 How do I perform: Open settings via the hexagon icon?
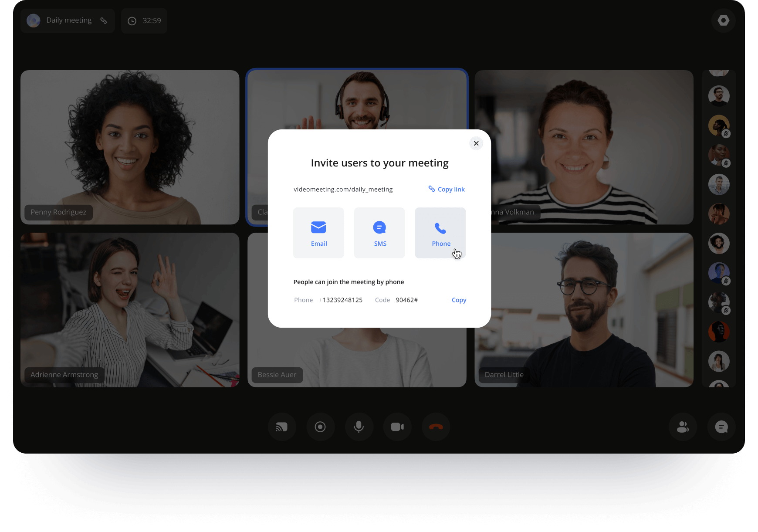[x=723, y=20]
